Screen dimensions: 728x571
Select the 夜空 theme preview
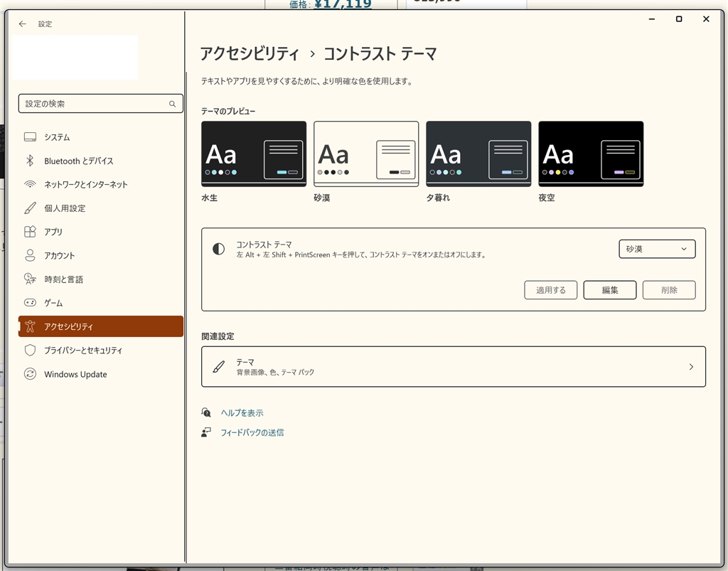[x=591, y=154]
